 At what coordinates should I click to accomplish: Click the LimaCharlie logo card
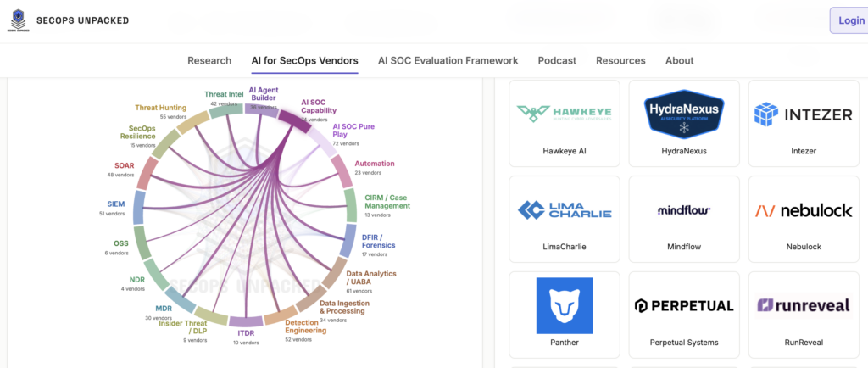(564, 219)
